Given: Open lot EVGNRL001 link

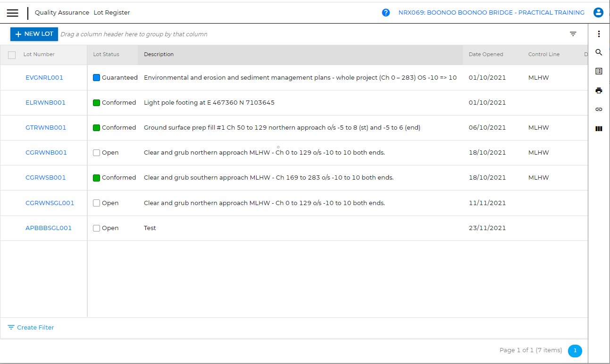Looking at the screenshot, I should [44, 78].
